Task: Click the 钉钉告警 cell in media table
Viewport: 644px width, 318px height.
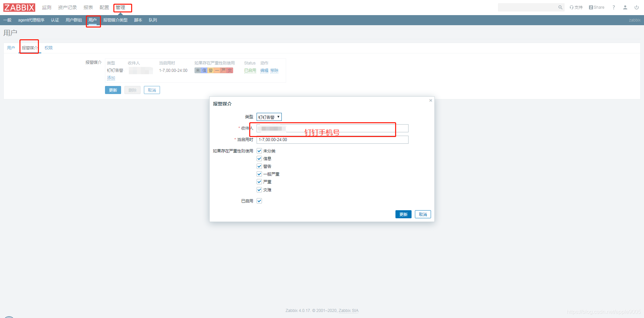Action: pyautogui.click(x=115, y=71)
